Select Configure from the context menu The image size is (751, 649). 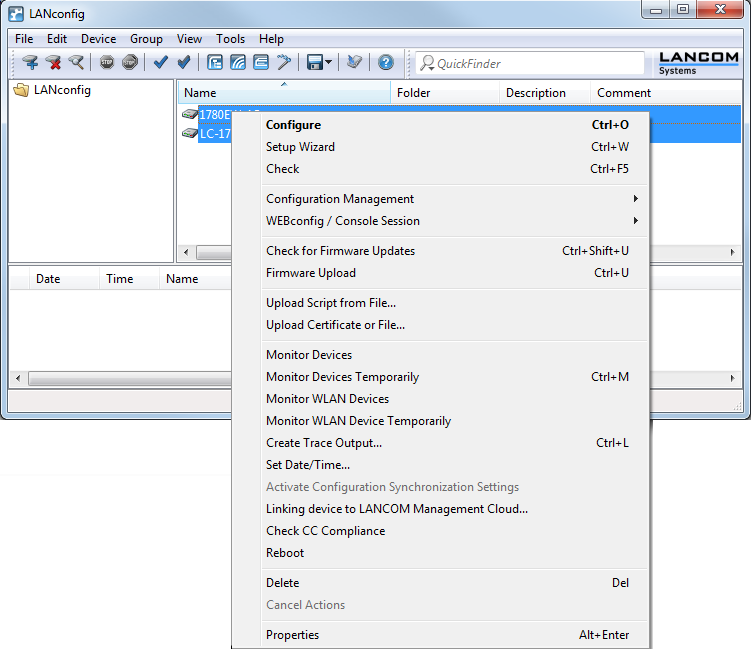293,125
